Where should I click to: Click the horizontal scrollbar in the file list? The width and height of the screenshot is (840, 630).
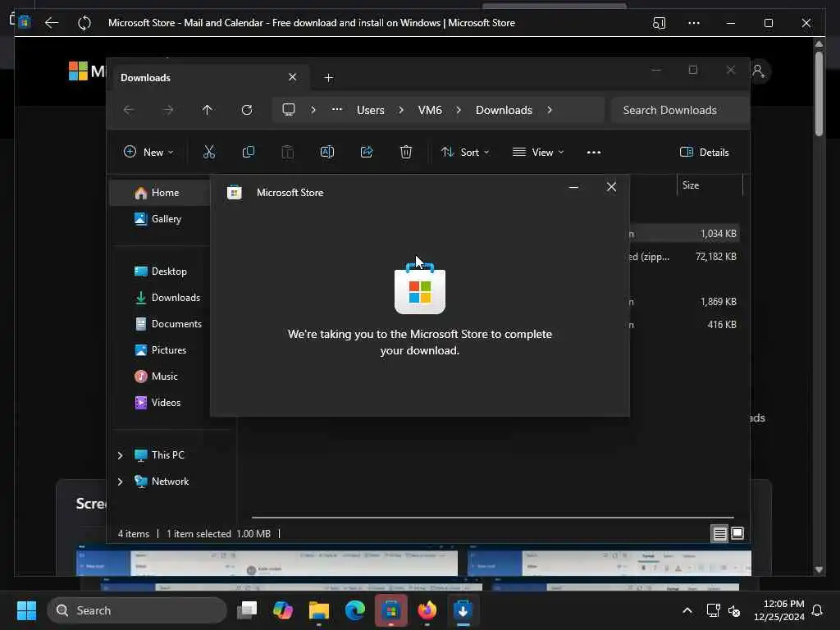coord(493,518)
